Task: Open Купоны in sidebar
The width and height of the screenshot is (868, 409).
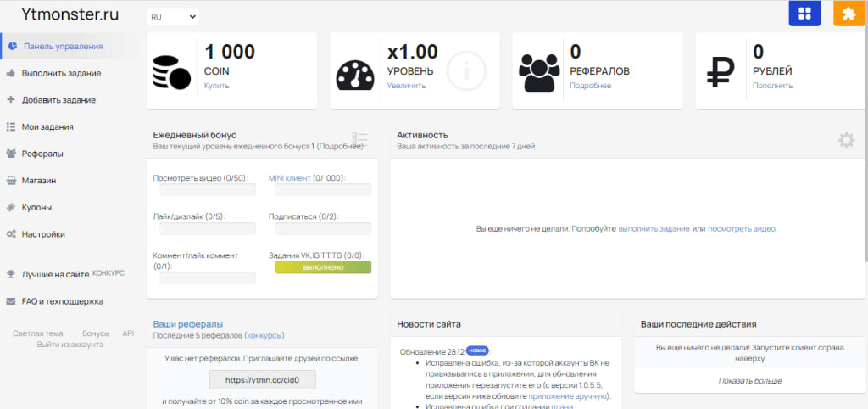Action: tap(36, 207)
